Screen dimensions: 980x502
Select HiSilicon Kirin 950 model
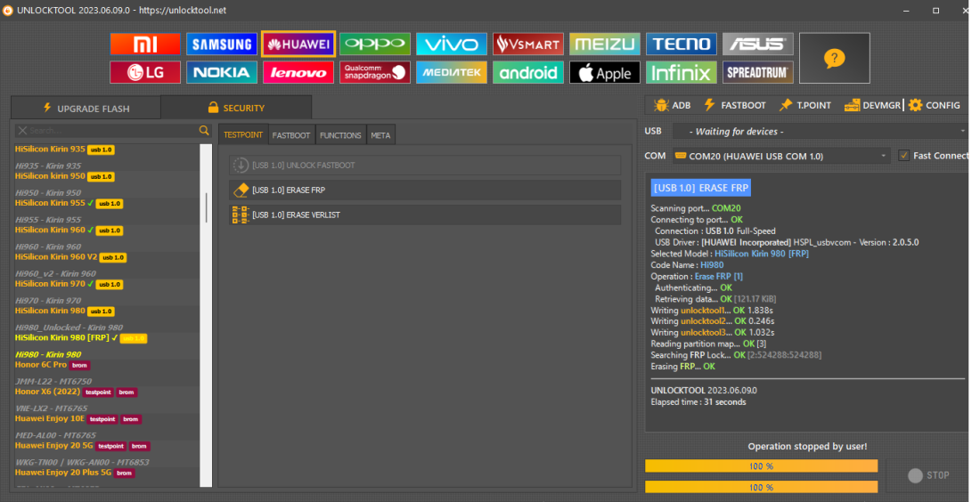[x=50, y=176]
